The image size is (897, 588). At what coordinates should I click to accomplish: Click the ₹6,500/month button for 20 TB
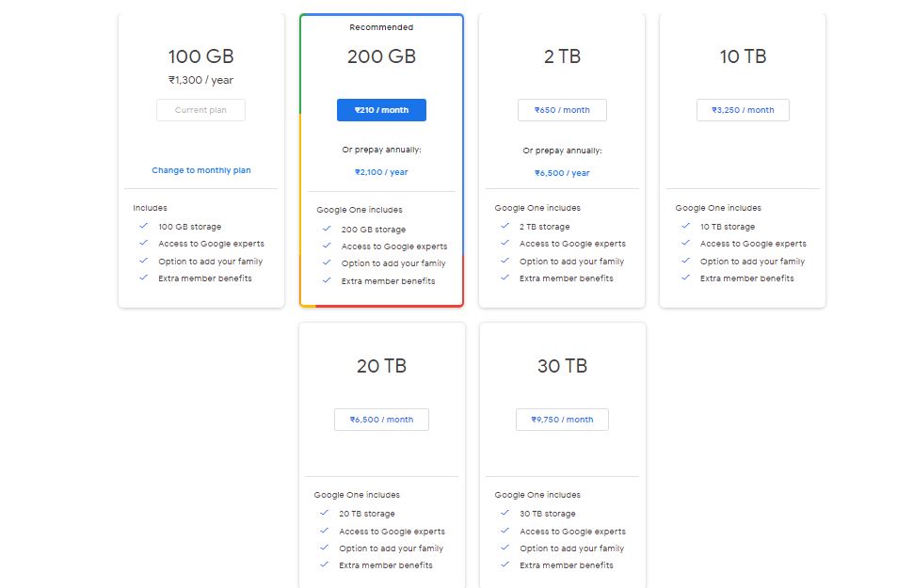click(380, 419)
